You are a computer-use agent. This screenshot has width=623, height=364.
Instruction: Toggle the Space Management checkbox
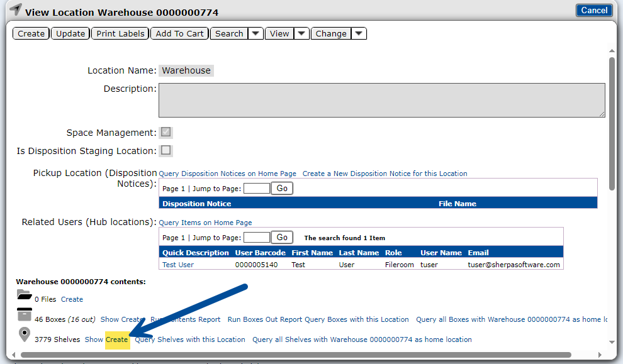[166, 133]
